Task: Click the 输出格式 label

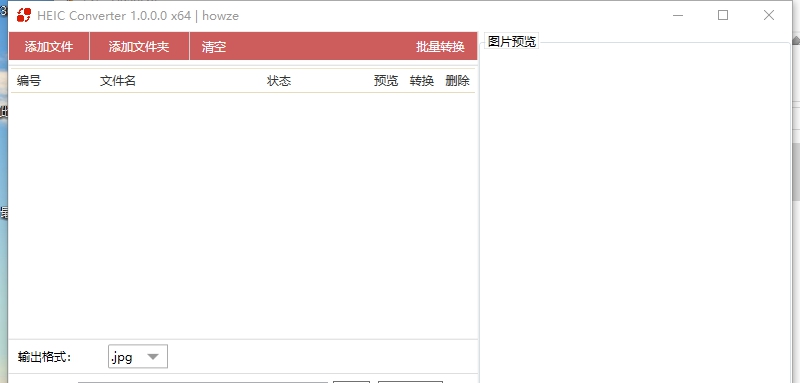Action: coord(44,356)
